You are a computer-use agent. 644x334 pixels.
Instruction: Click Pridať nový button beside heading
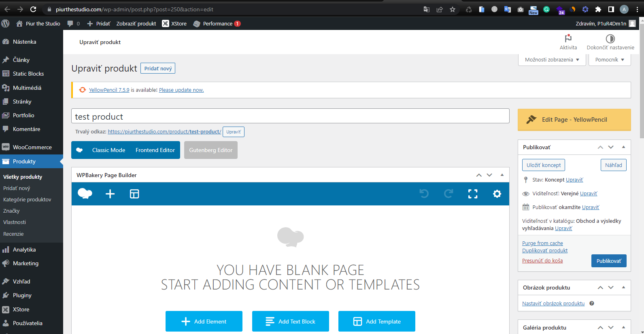tap(158, 68)
